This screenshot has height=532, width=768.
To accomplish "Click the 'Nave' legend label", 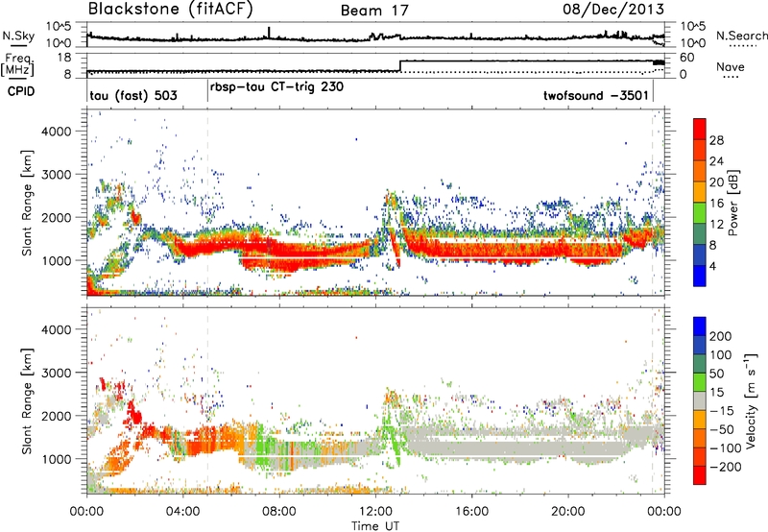I will point(731,66).
